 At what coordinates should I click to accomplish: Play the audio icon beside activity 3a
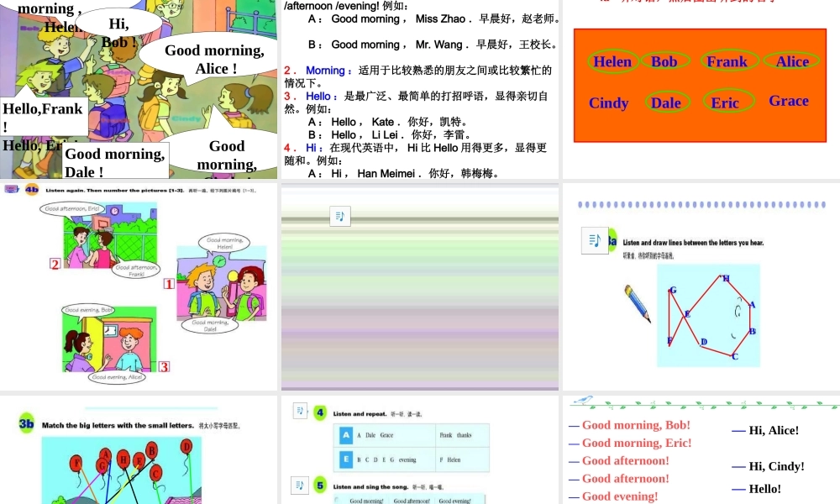(595, 240)
